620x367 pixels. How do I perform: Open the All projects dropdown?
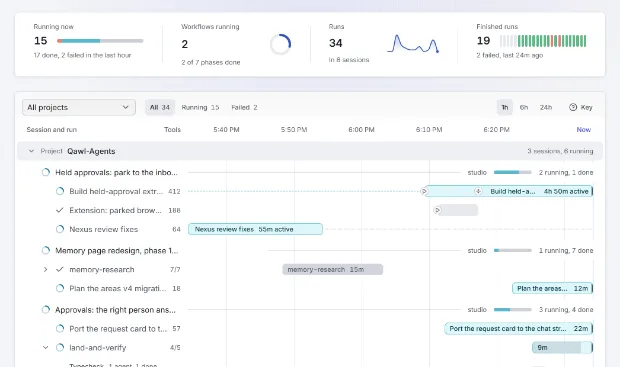(x=79, y=107)
